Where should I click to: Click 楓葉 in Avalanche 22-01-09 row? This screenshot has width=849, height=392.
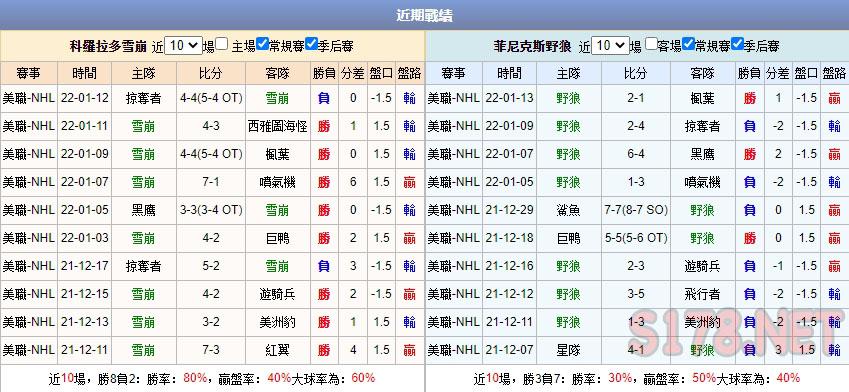278,154
